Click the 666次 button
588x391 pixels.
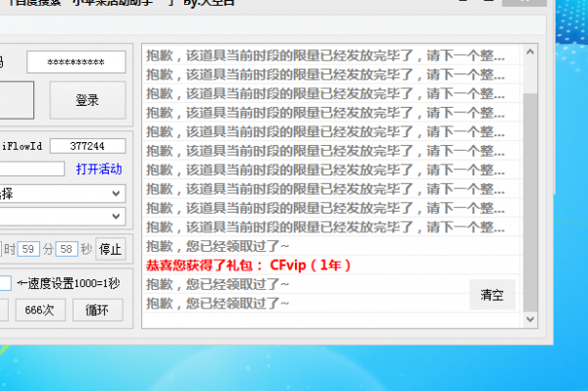40,310
